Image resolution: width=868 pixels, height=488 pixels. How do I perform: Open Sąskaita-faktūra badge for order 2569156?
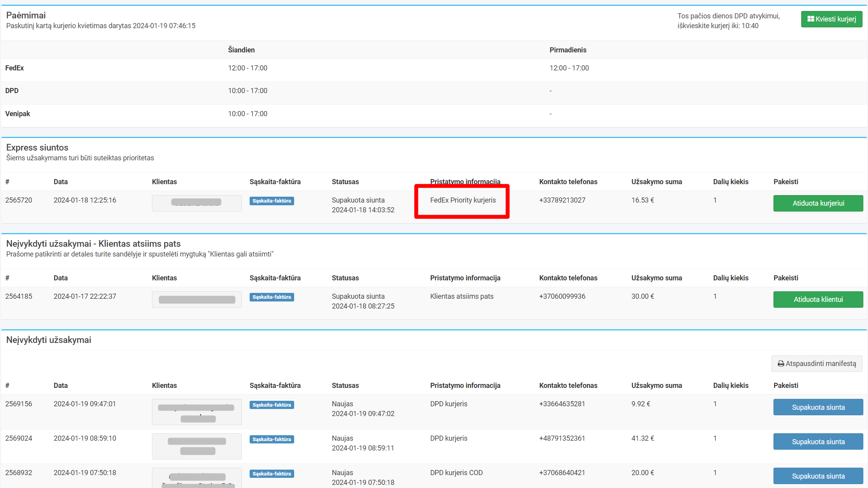tap(271, 405)
